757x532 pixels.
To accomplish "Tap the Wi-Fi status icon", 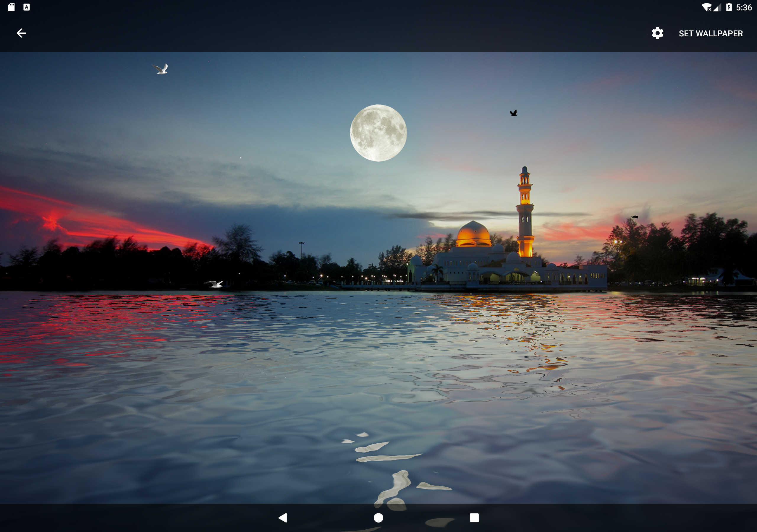I will (706, 7).
